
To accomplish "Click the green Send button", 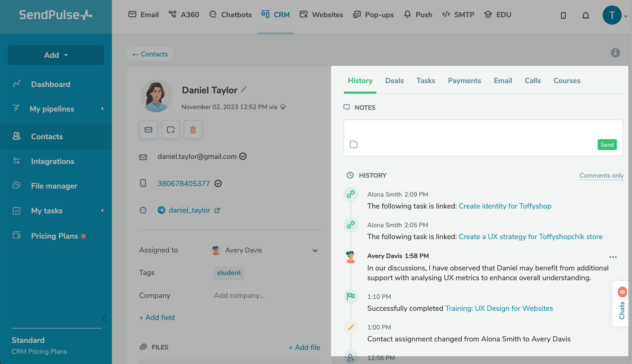I will coord(607,145).
